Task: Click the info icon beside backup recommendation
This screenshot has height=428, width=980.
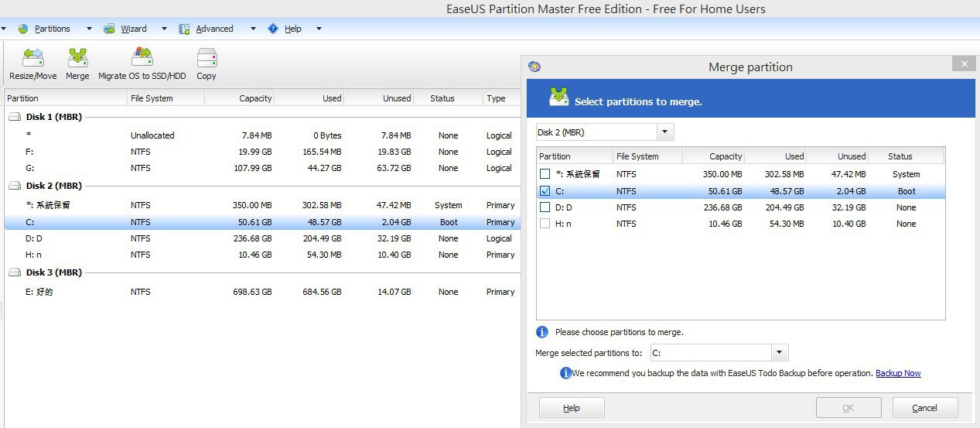Action: pyautogui.click(x=565, y=373)
